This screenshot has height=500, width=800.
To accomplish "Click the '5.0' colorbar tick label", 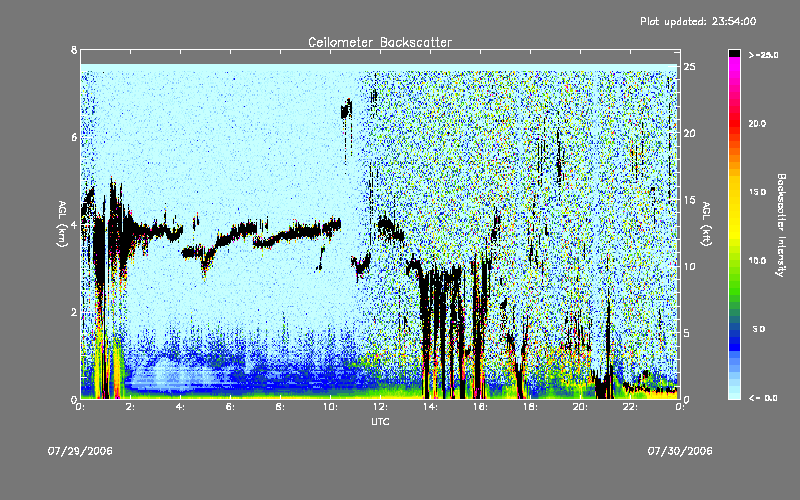I will (x=759, y=329).
